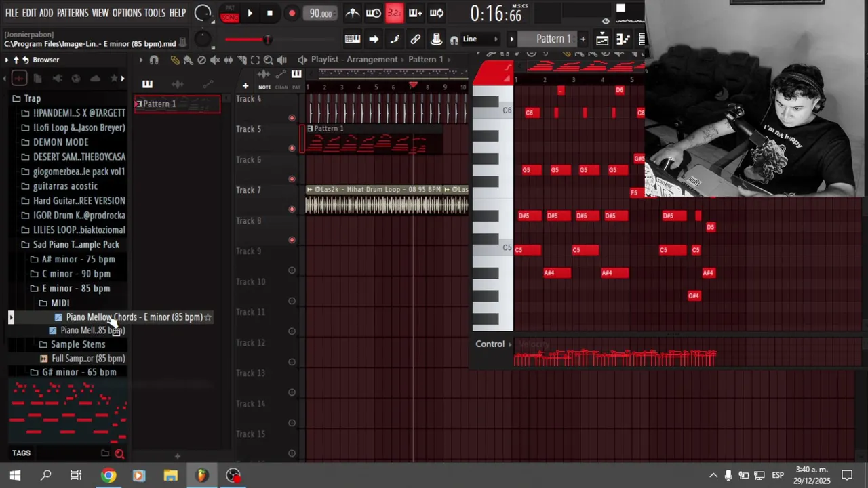Select the playlist Slice tool
The width and height of the screenshot is (868, 488).
pyautogui.click(x=241, y=60)
